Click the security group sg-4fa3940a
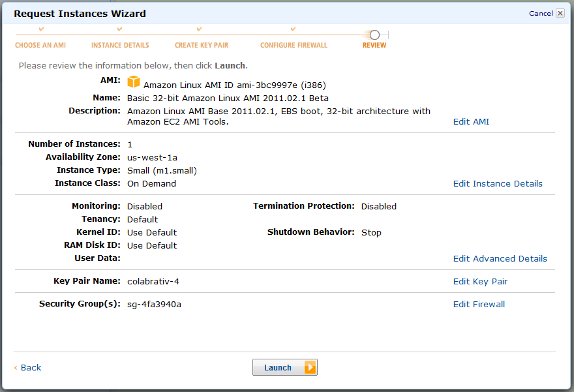Viewport: 574px width, 392px height. click(x=154, y=305)
